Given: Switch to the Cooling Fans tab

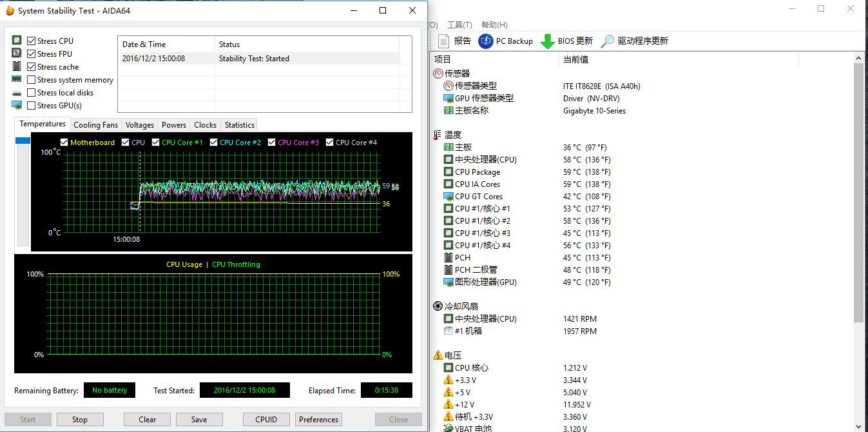Looking at the screenshot, I should click(95, 125).
